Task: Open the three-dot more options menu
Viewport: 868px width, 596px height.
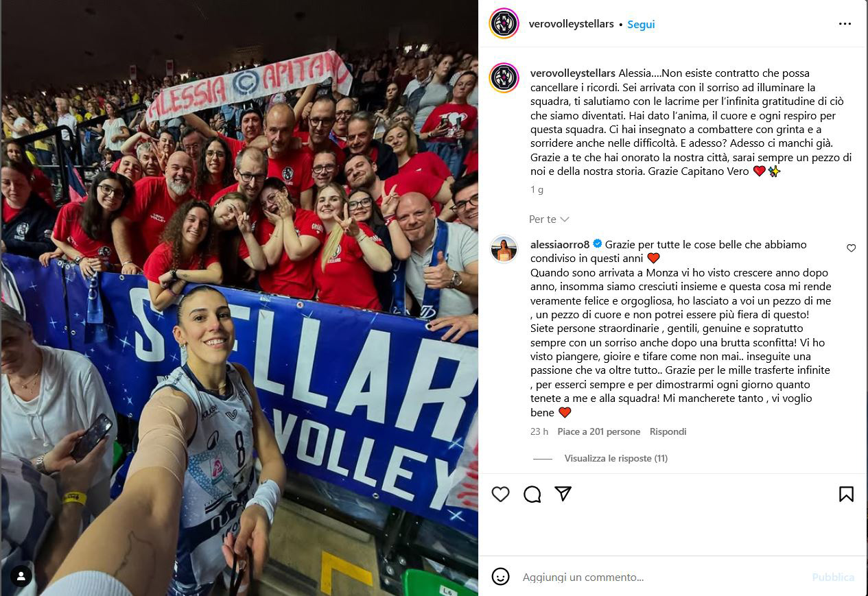Action: click(845, 24)
